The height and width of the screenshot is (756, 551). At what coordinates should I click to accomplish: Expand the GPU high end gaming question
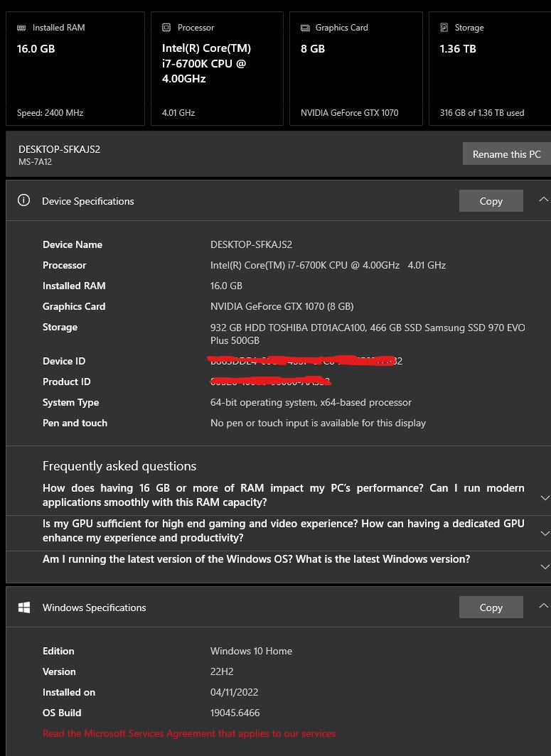[545, 533]
